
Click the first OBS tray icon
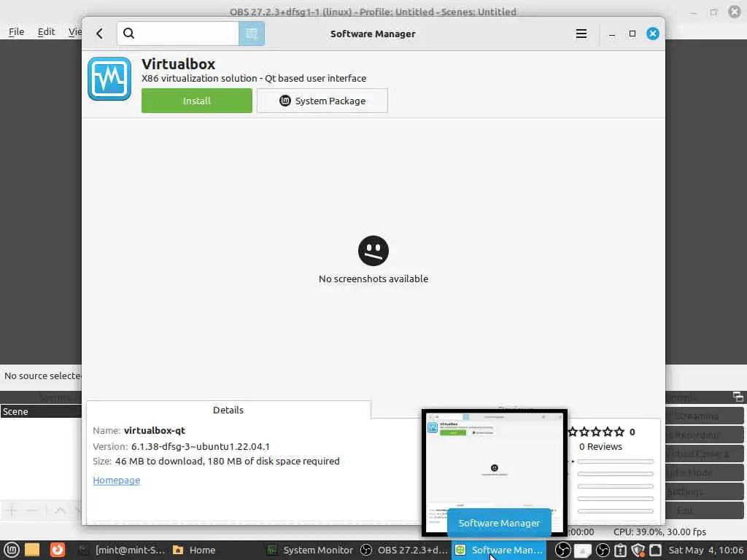562,550
